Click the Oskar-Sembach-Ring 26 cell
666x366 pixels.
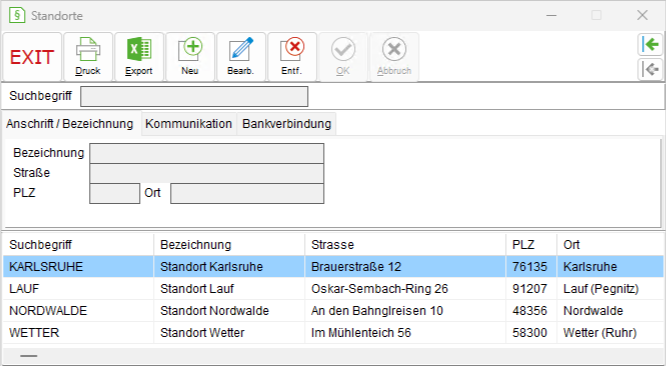(x=405, y=289)
